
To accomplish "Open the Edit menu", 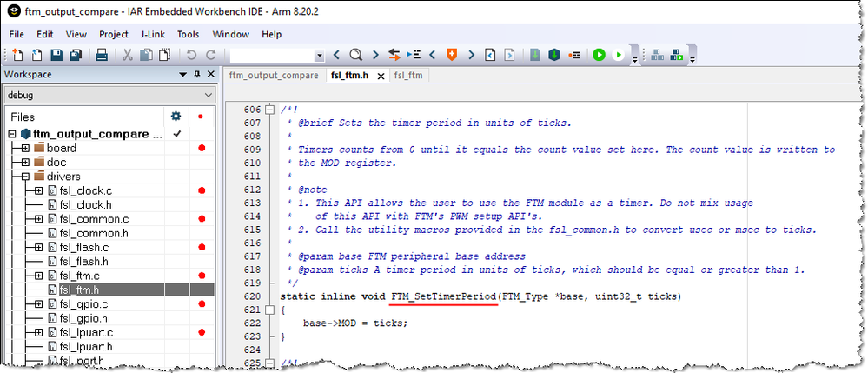I will click(45, 35).
